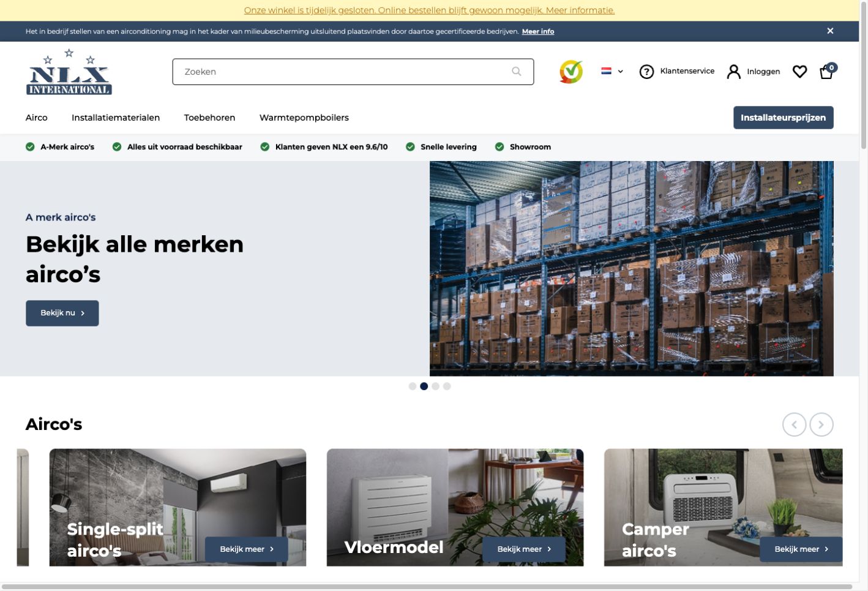Screen dimensions: 868x591
Task: Open the Installatiematerialen menu
Action: (116, 118)
